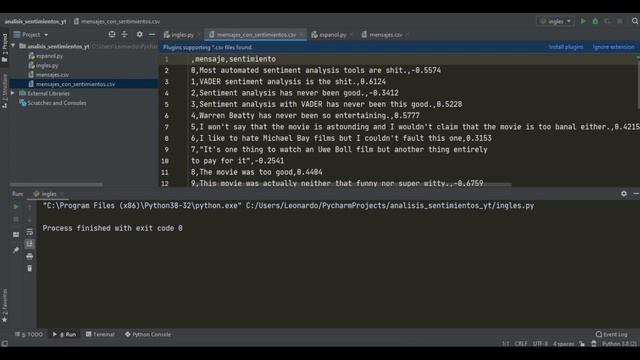
Task: Click the Ignore extension link
Action: pos(613,47)
